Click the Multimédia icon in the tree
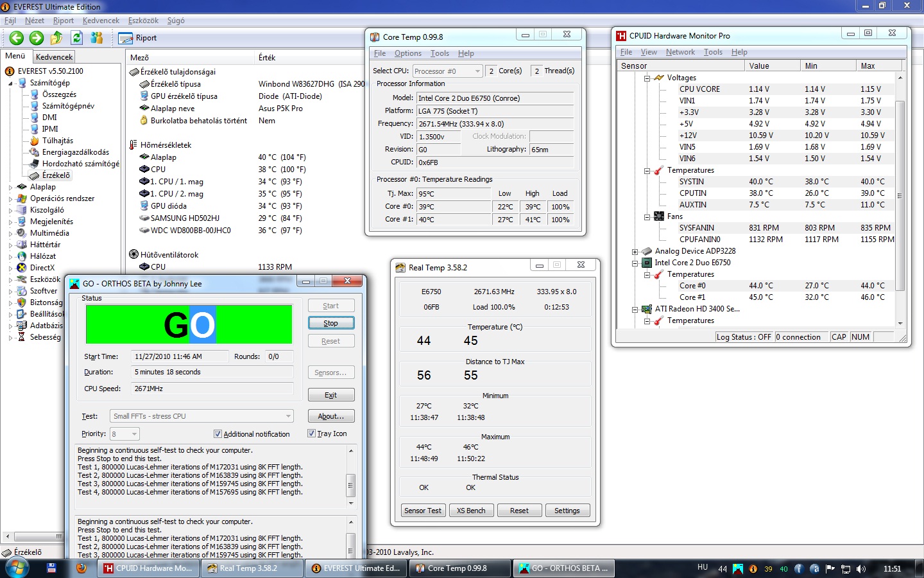 22,233
